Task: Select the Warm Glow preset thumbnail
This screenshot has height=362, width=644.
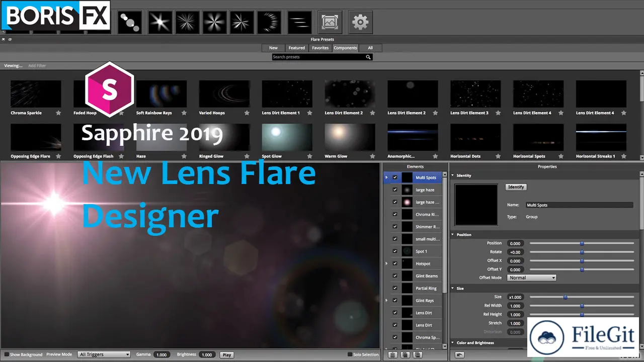Action: tap(350, 137)
